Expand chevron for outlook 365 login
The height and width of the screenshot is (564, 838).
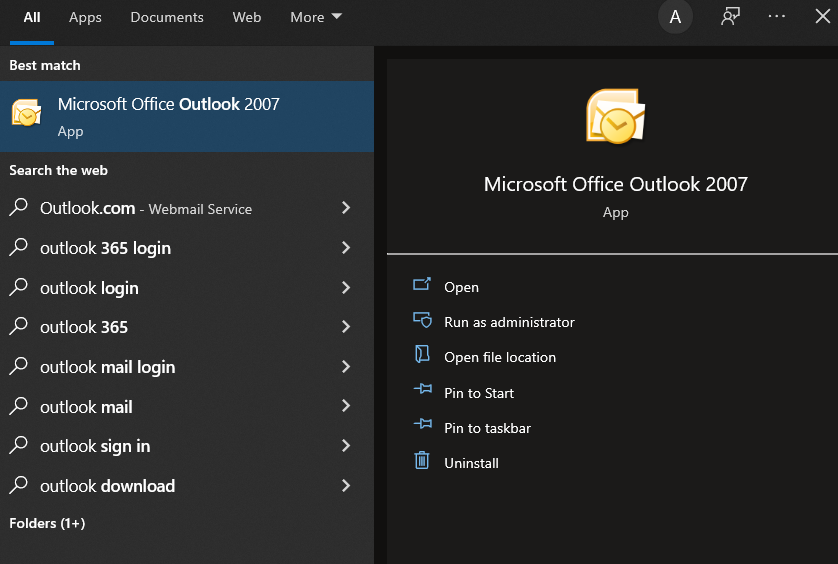[x=346, y=248]
